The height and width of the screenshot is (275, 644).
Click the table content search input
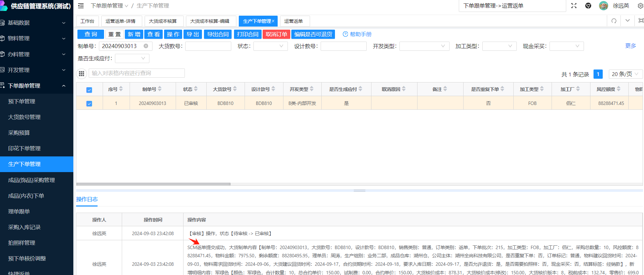136,73
